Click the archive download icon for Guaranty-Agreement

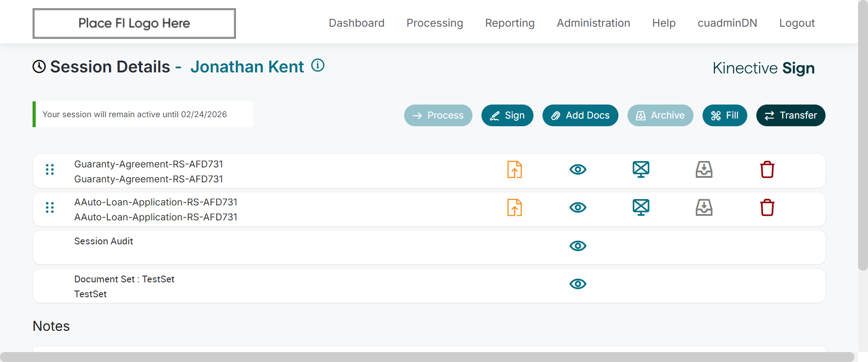click(x=704, y=170)
